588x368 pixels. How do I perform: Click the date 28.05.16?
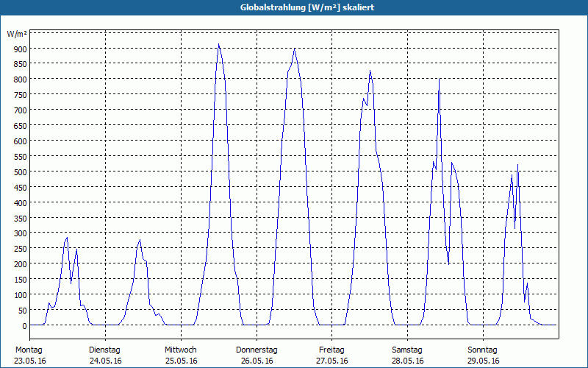(408, 361)
